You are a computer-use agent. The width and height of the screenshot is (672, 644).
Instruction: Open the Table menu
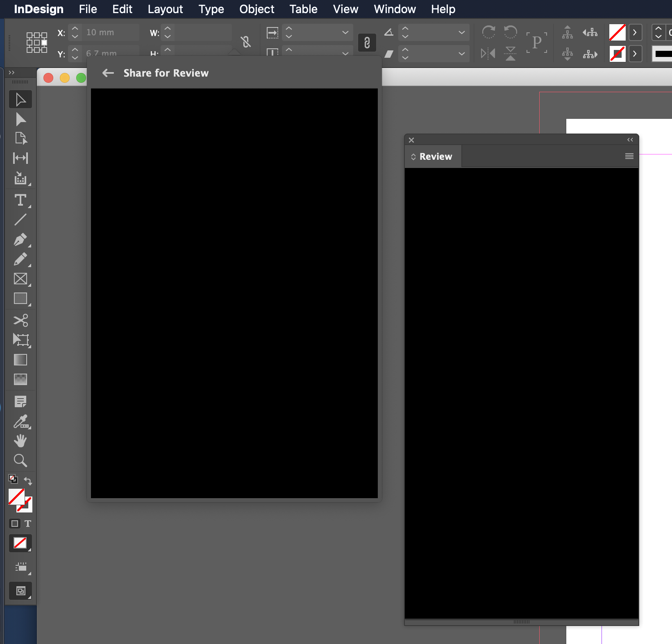303,9
